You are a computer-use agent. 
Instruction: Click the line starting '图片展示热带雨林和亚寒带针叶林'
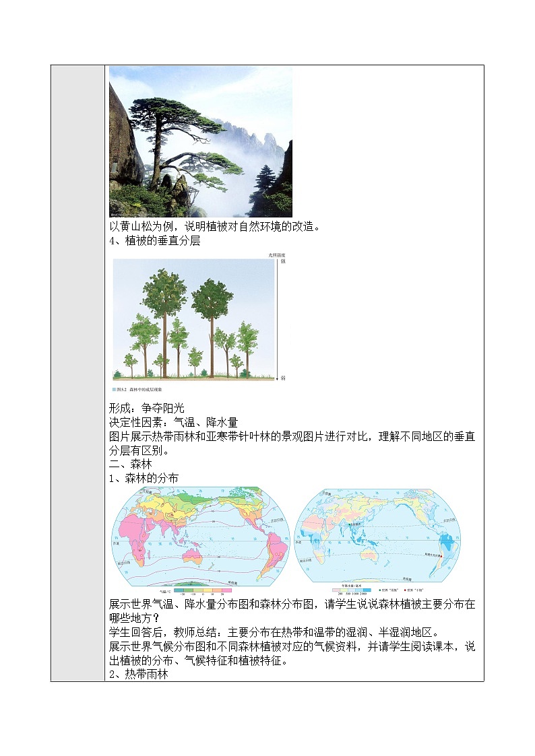tap(292, 436)
